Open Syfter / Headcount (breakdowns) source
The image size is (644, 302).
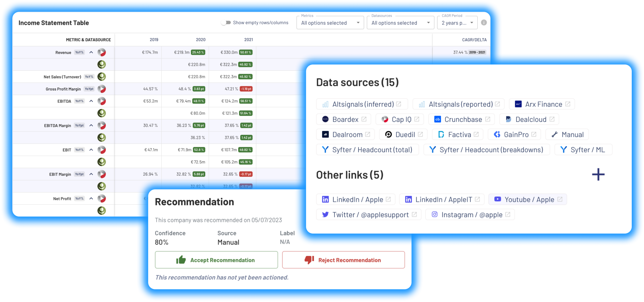click(x=486, y=150)
